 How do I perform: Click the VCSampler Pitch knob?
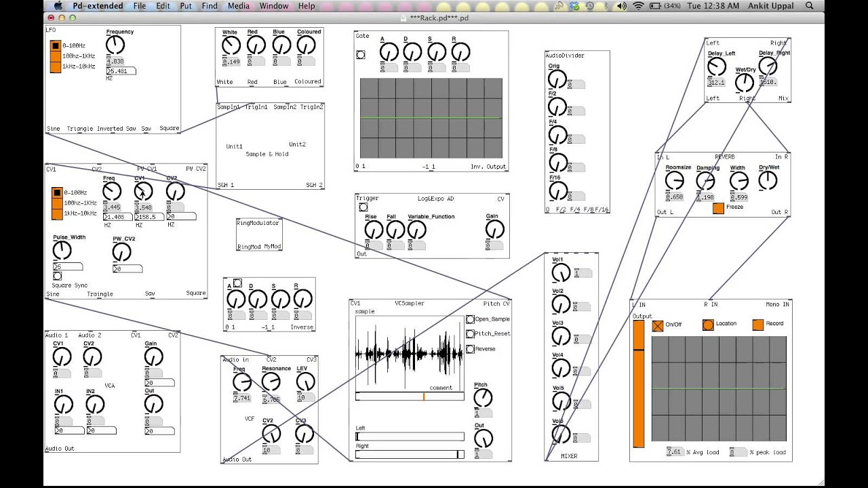tap(483, 397)
